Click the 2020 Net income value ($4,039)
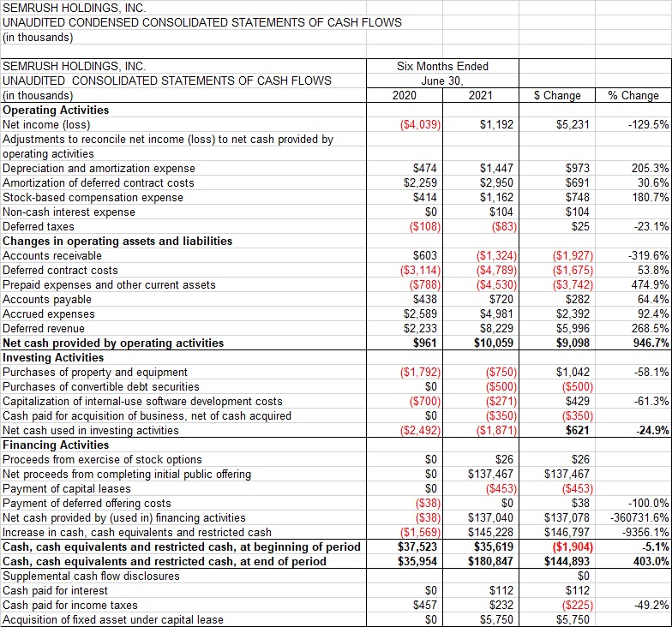Screen dimensions: 672x627 420,125
